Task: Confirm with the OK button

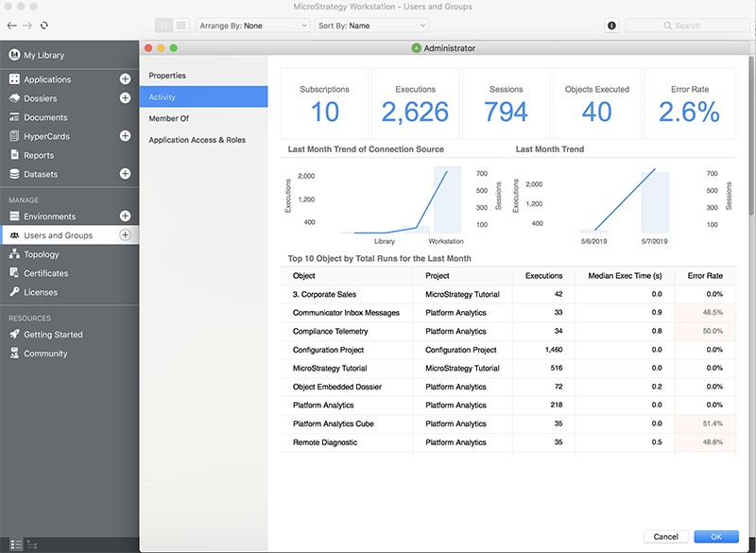Action: point(716,537)
